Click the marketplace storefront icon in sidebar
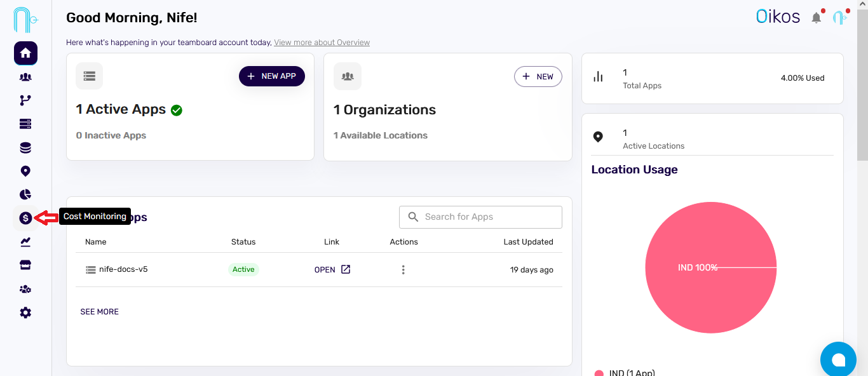 (25, 265)
